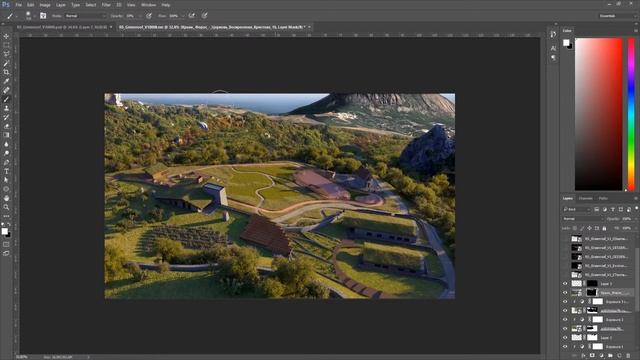
Task: Open the Filter menu
Action: click(x=106, y=5)
